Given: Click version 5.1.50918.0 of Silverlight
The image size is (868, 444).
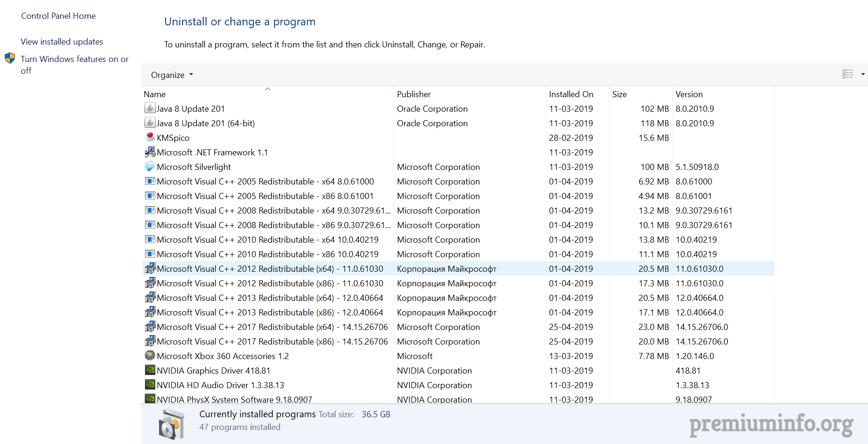Looking at the screenshot, I should (697, 167).
